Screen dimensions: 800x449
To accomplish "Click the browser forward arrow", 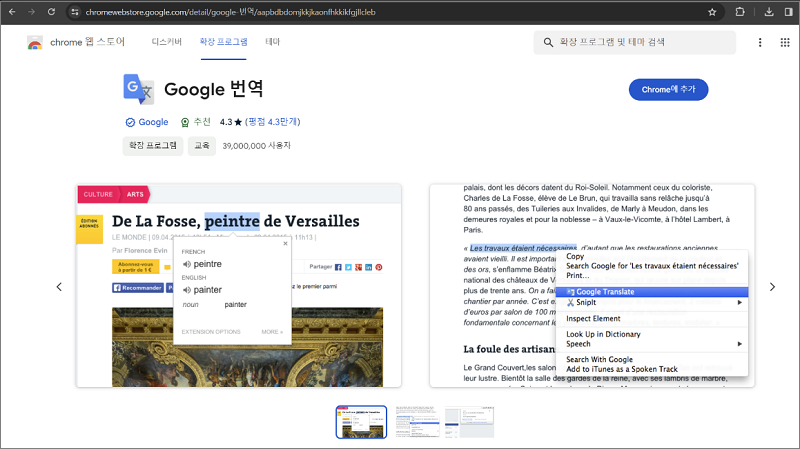I will (32, 12).
